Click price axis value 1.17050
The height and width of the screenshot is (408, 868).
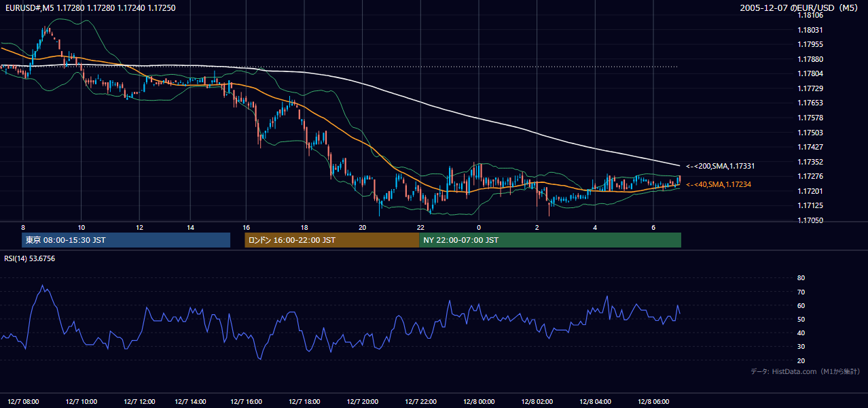pyautogui.click(x=810, y=220)
